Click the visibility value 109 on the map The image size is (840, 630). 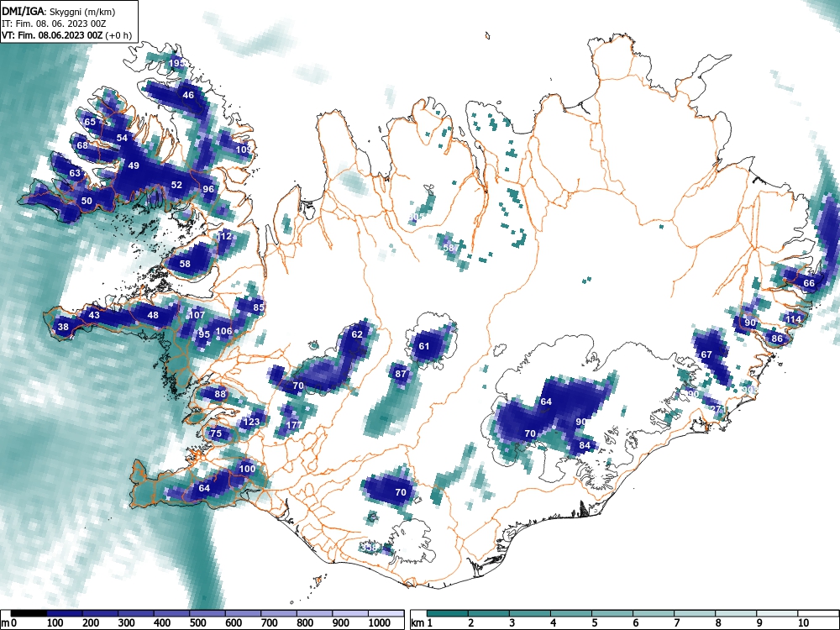(x=244, y=150)
